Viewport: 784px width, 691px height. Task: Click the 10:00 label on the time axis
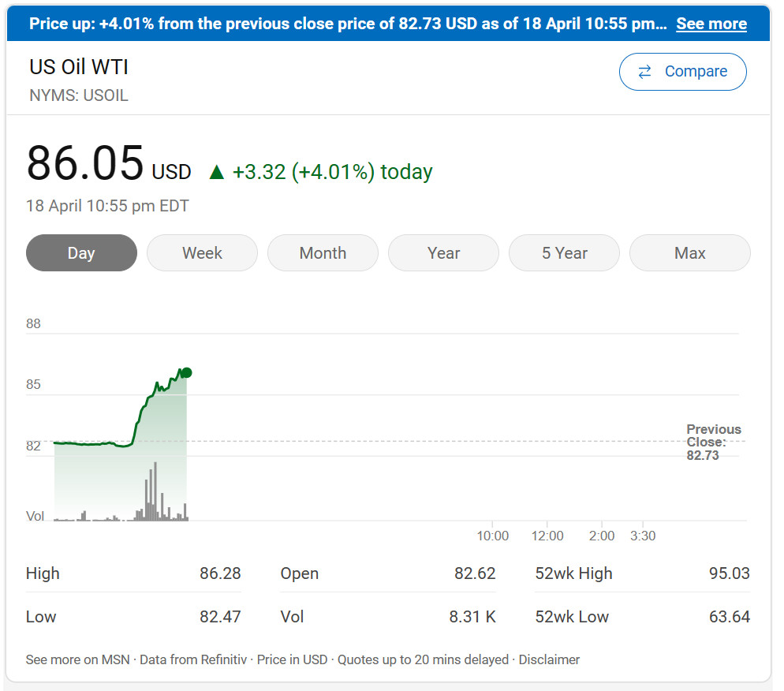coord(493,536)
